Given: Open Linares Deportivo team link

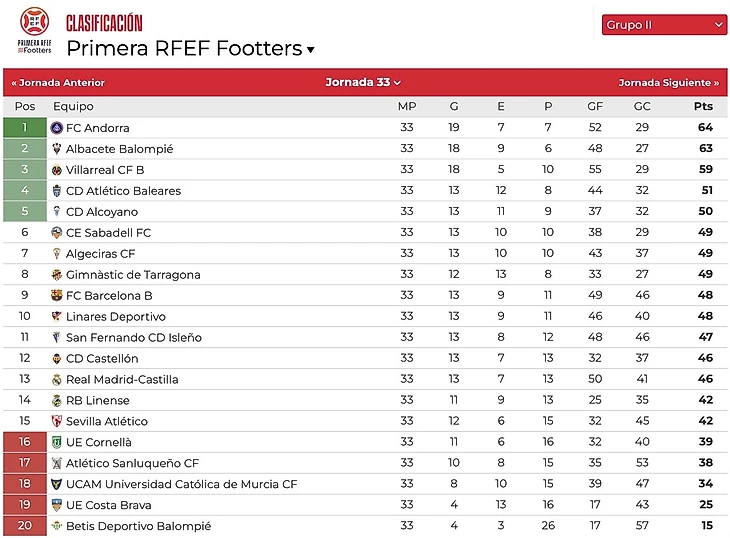Looking at the screenshot, I should coord(115,316).
